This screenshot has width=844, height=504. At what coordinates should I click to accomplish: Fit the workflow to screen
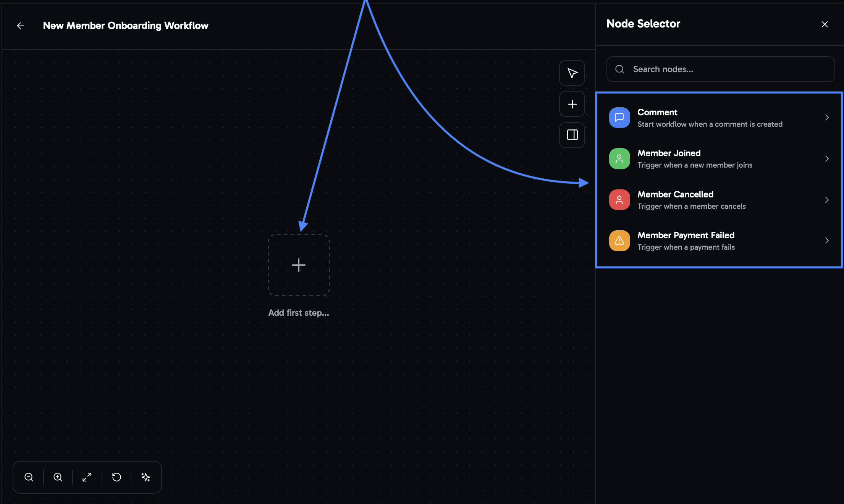coord(87,477)
